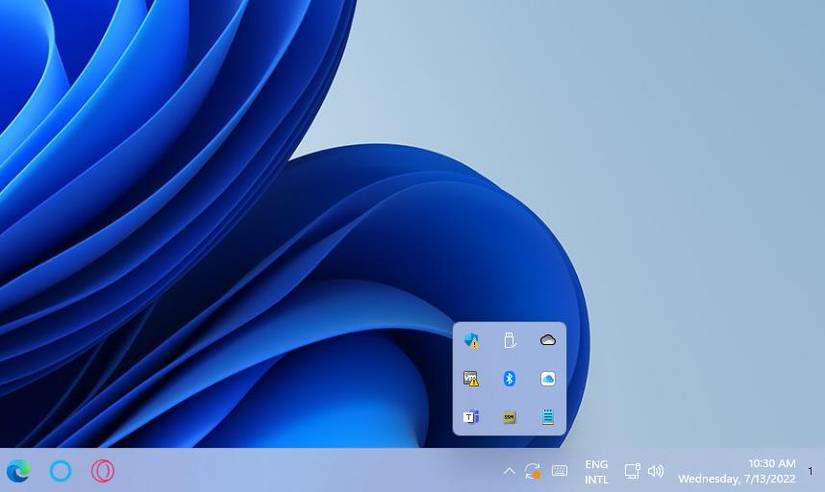The width and height of the screenshot is (825, 492).
Task: Switch input language ENG INTL
Action: pos(596,471)
